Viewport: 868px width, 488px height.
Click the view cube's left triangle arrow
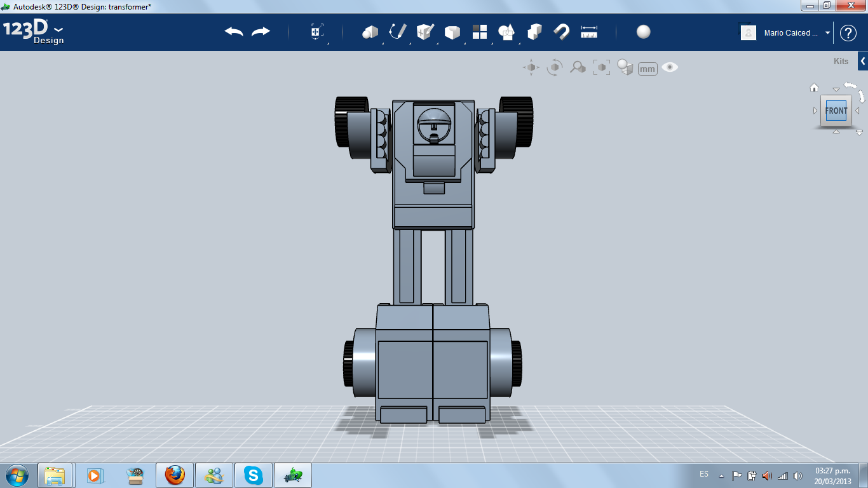[815, 111]
